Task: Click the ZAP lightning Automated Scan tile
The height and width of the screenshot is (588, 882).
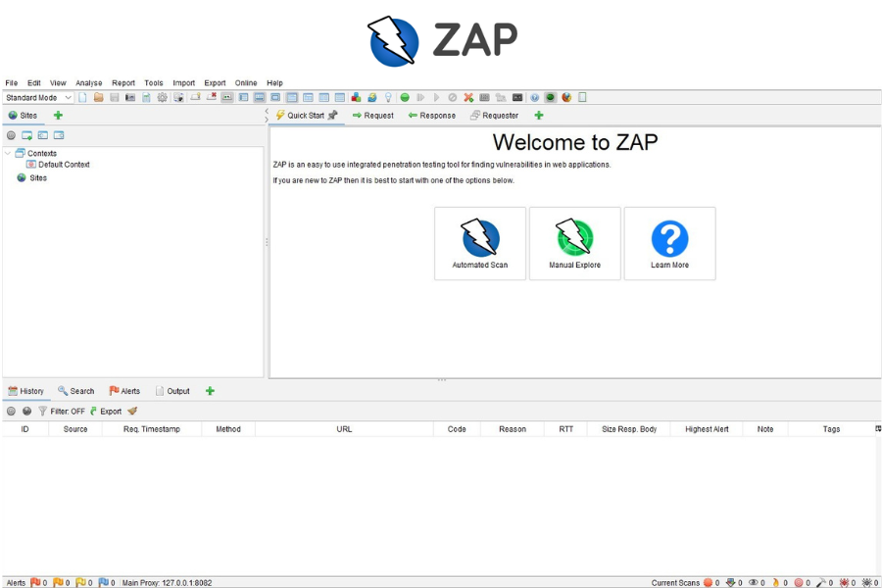Action: [x=480, y=243]
